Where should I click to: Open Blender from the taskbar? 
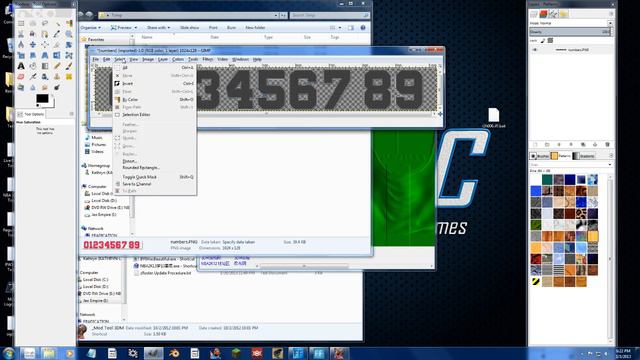click(174, 353)
